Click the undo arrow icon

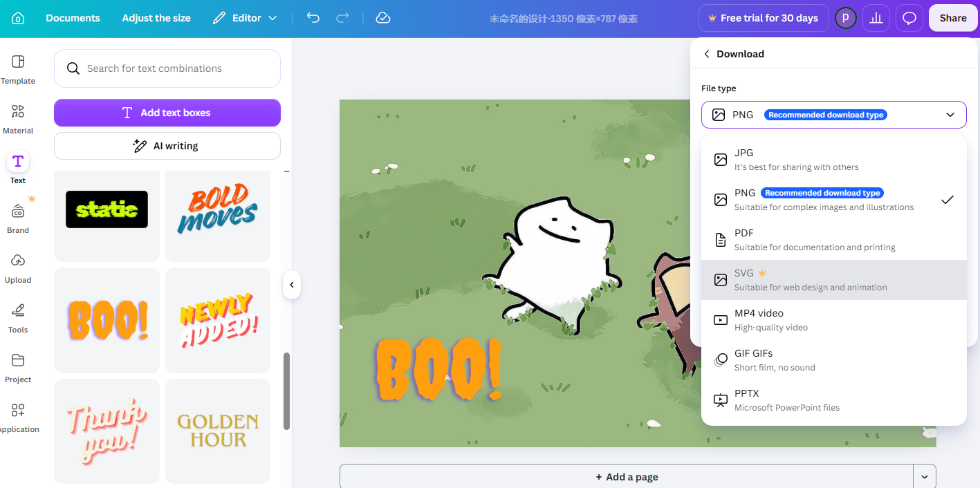pyautogui.click(x=313, y=18)
